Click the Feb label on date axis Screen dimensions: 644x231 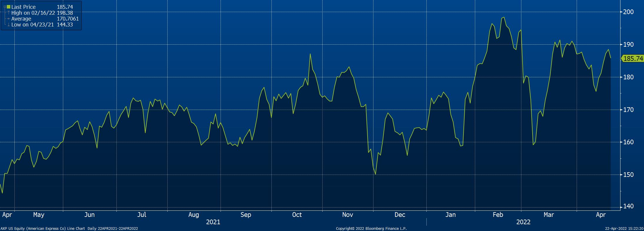tap(498, 215)
